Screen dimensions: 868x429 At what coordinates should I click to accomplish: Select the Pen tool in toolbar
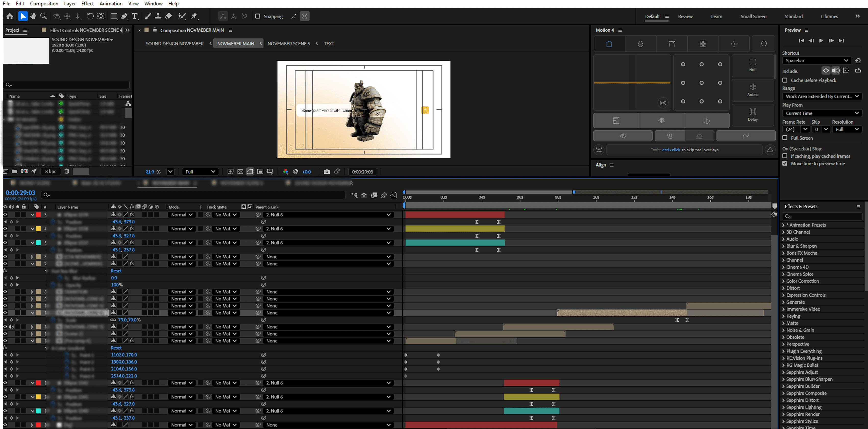pyautogui.click(x=124, y=16)
